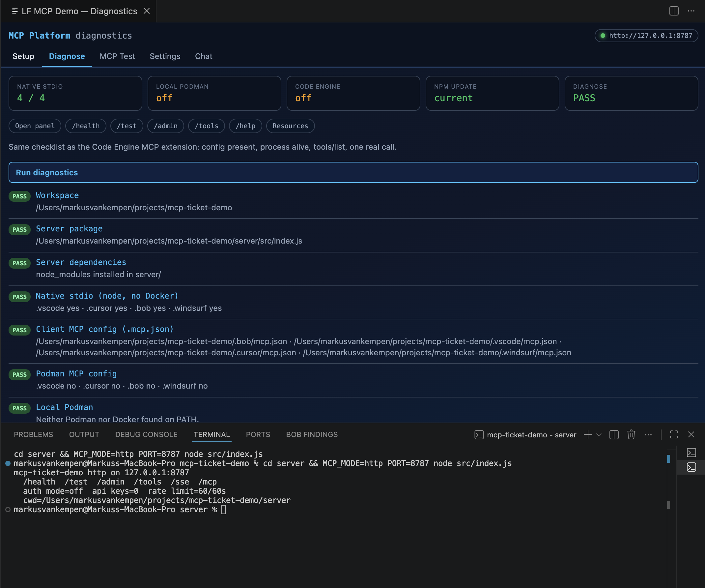Click the CODE ENGINE off card
The height and width of the screenshot is (588, 705).
353,93
